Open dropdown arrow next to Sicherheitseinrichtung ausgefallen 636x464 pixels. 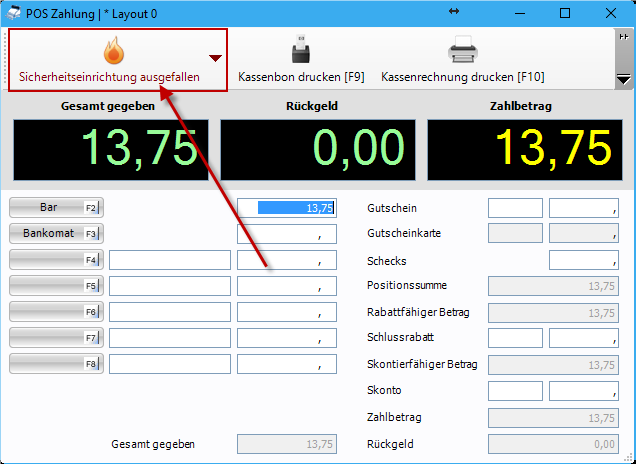coord(215,59)
